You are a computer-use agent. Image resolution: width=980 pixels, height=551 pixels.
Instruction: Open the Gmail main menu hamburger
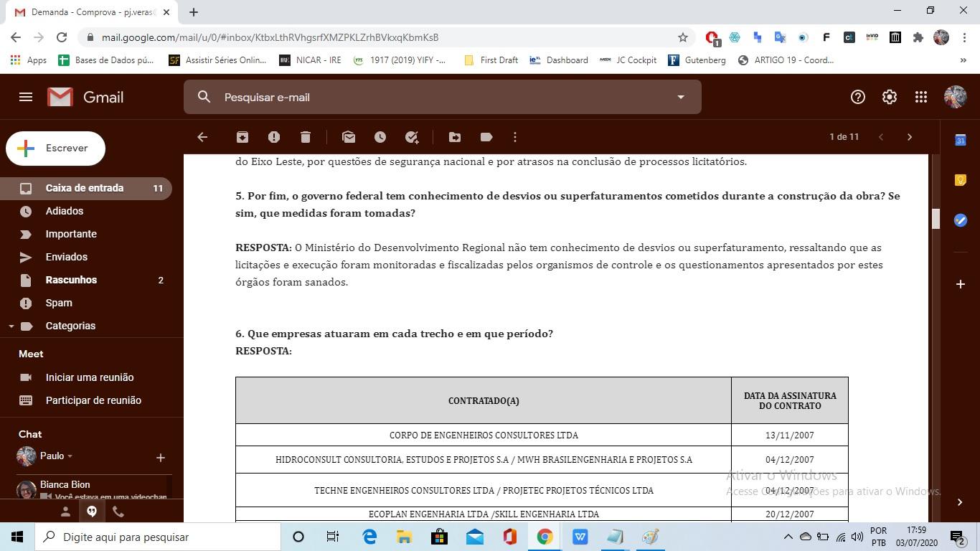[26, 97]
